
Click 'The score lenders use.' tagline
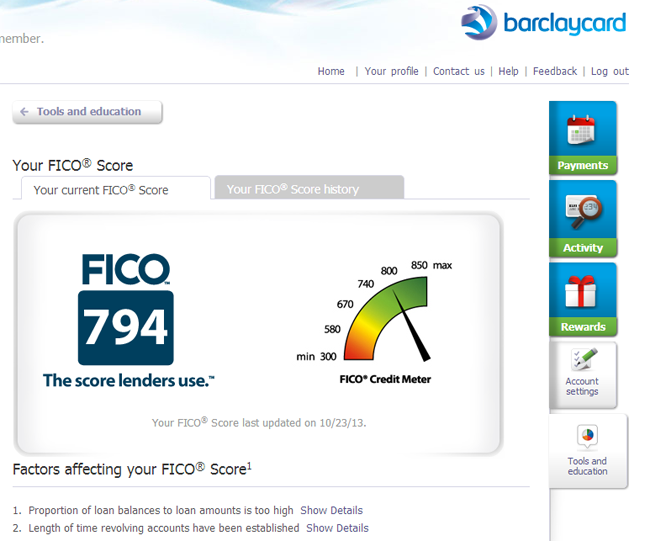point(129,380)
